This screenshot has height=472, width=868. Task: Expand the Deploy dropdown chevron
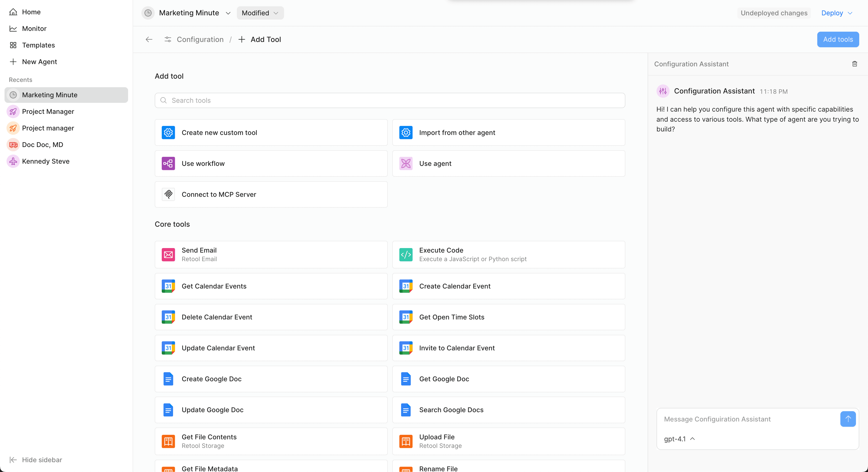[850, 13]
